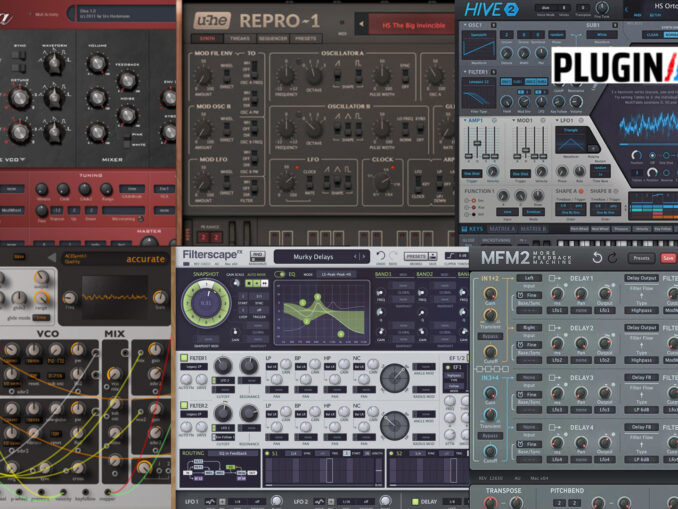
Task: Click the Murky Delays preset name display
Action: coord(313,257)
